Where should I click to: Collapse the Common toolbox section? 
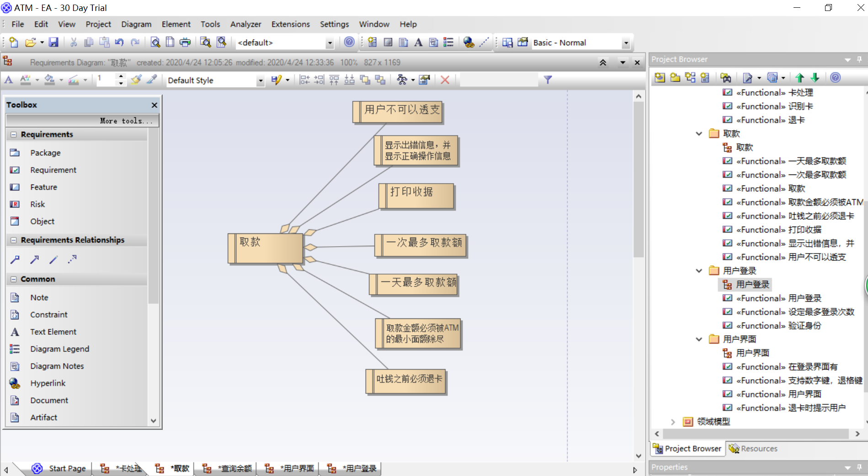tap(13, 279)
